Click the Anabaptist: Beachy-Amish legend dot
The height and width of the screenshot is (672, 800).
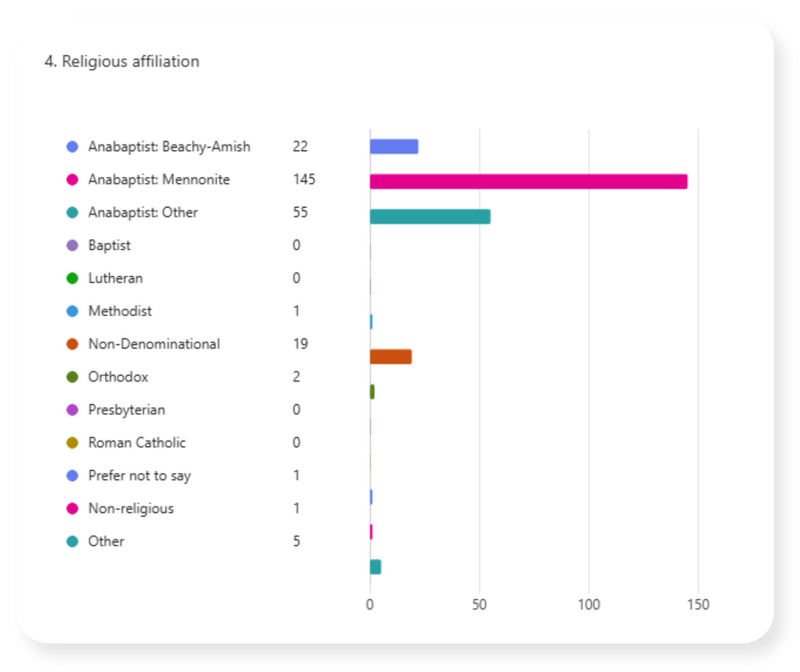pos(72,147)
